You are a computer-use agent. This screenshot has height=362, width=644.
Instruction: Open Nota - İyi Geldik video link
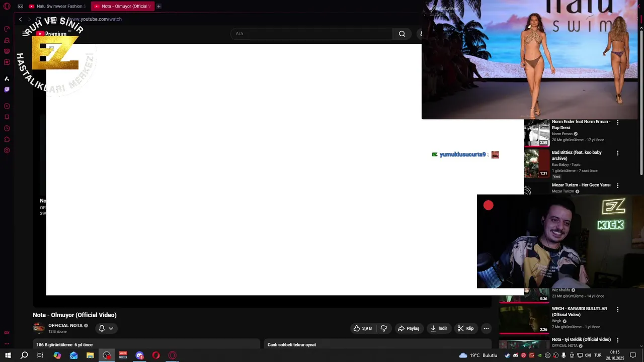581,339
